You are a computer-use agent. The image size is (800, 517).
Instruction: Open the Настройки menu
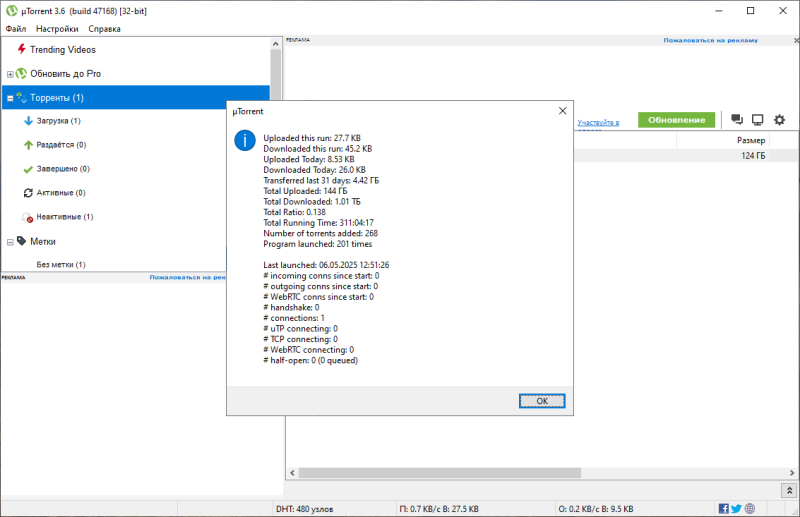click(57, 29)
